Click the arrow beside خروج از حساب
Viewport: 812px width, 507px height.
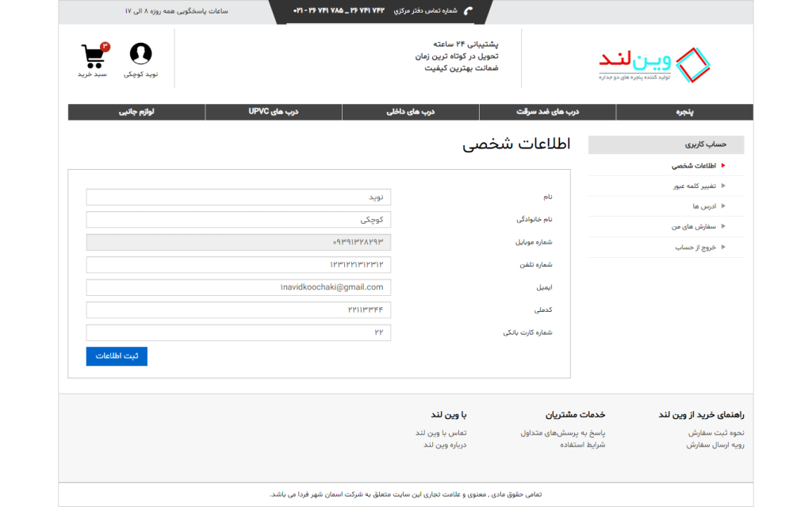pyautogui.click(x=723, y=247)
